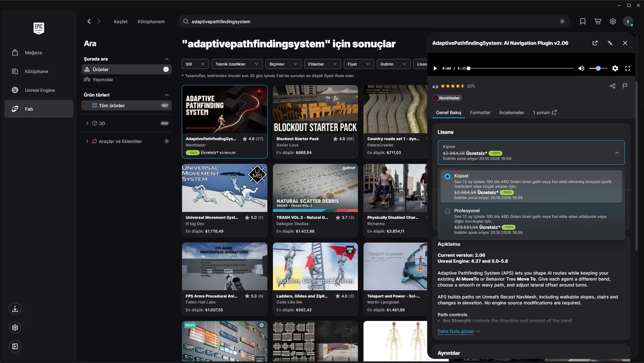Mute the video with the speaker icon
The image size is (644, 363).
[x=581, y=68]
